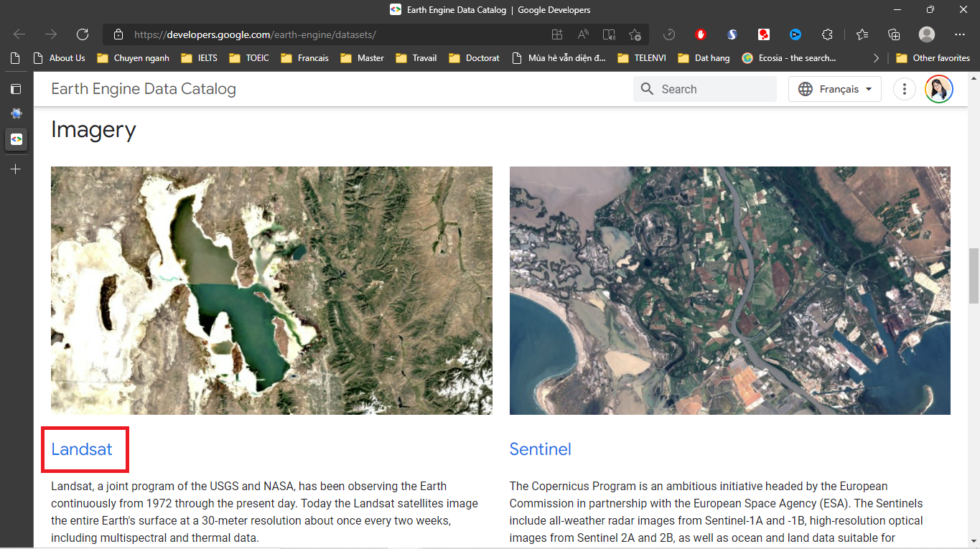The width and height of the screenshot is (980, 549).
Task: Open the Travail favorites folder
Action: (416, 58)
